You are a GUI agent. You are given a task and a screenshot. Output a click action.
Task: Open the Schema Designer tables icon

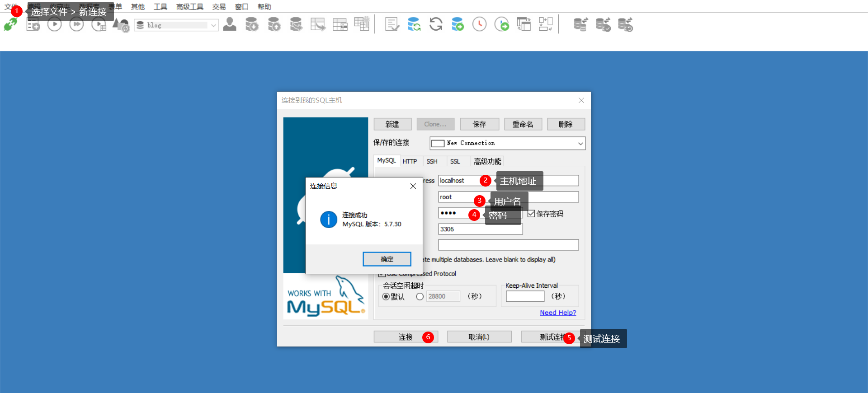coord(524,24)
